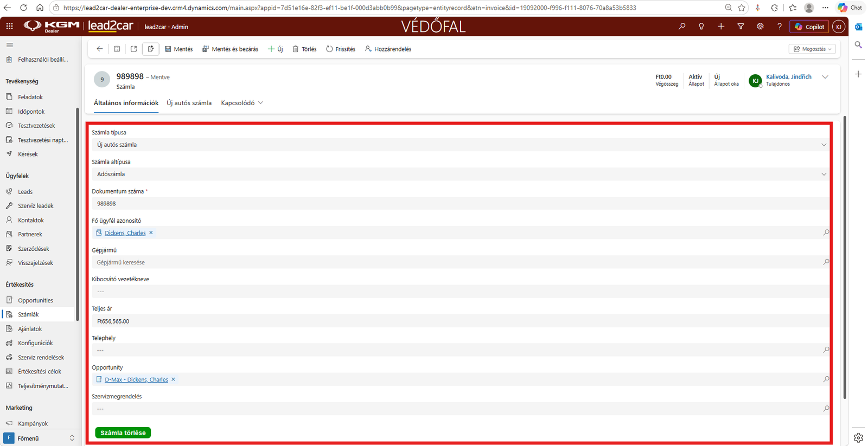Go back using the form back arrow
Image resolution: width=868 pixels, height=446 pixels.
100,49
